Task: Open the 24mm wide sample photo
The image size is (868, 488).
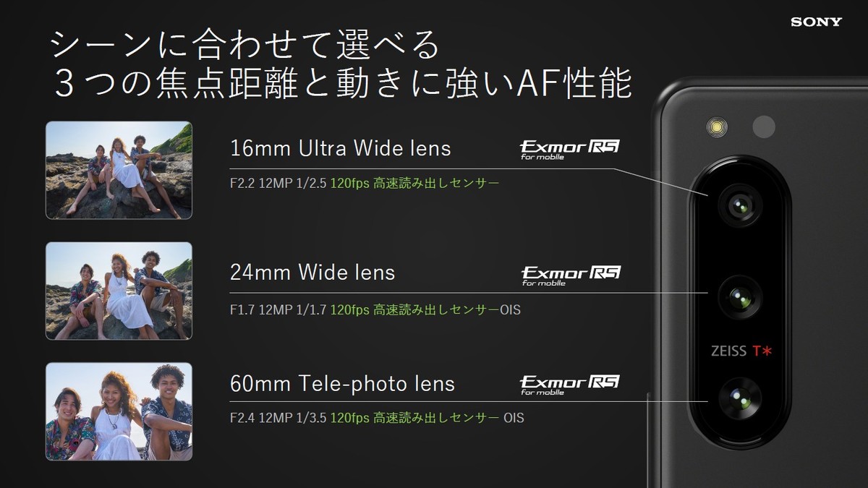Action: pyautogui.click(x=119, y=291)
